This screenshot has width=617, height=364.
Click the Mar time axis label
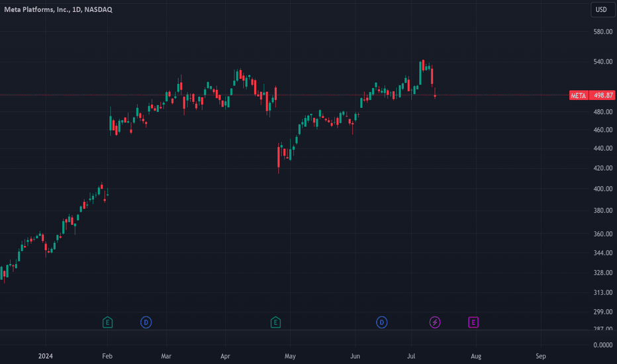(x=166, y=356)
